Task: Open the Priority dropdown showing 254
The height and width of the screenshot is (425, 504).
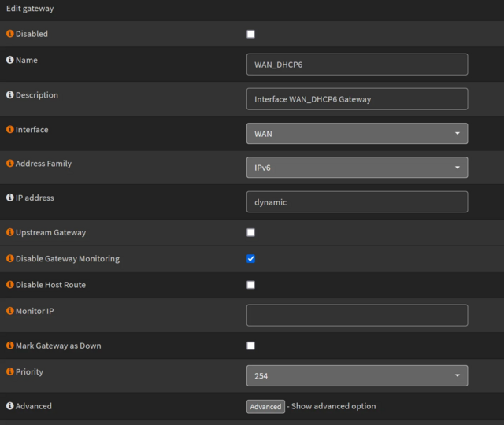Action: coord(357,375)
